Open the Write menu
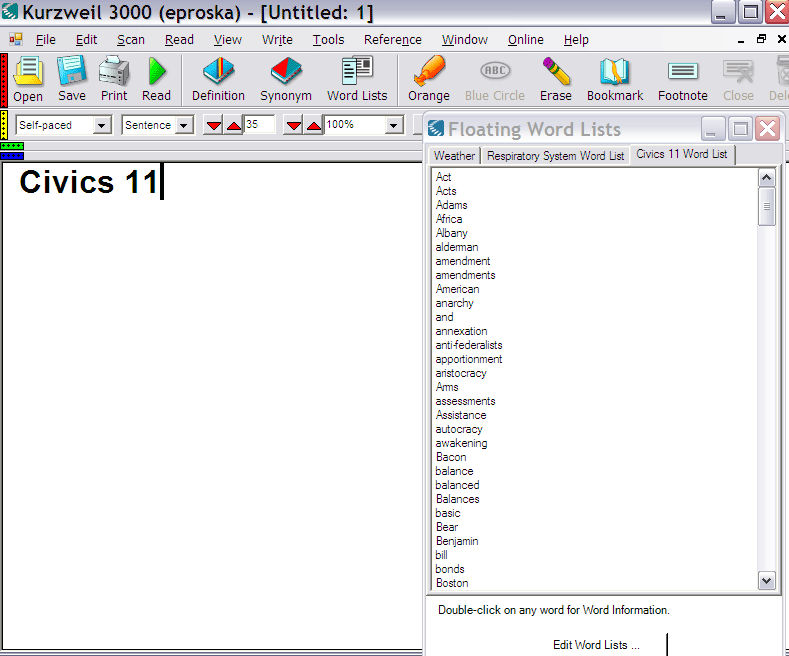The image size is (789, 656). (x=277, y=40)
